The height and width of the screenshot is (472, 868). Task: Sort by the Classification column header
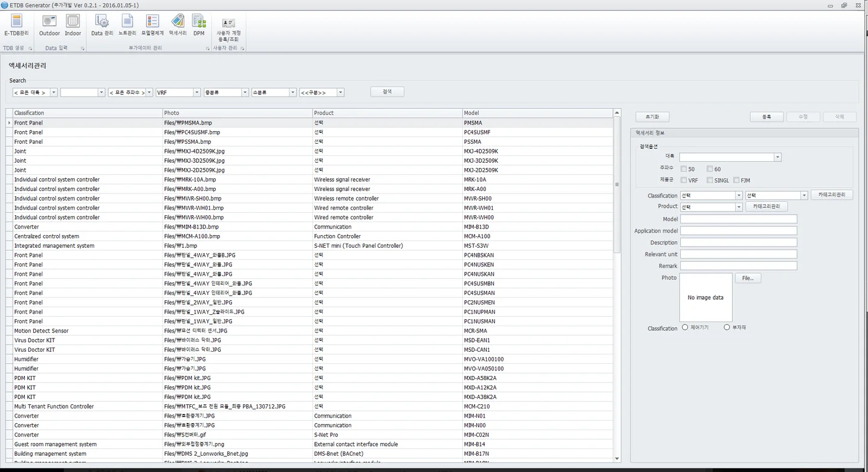click(87, 113)
